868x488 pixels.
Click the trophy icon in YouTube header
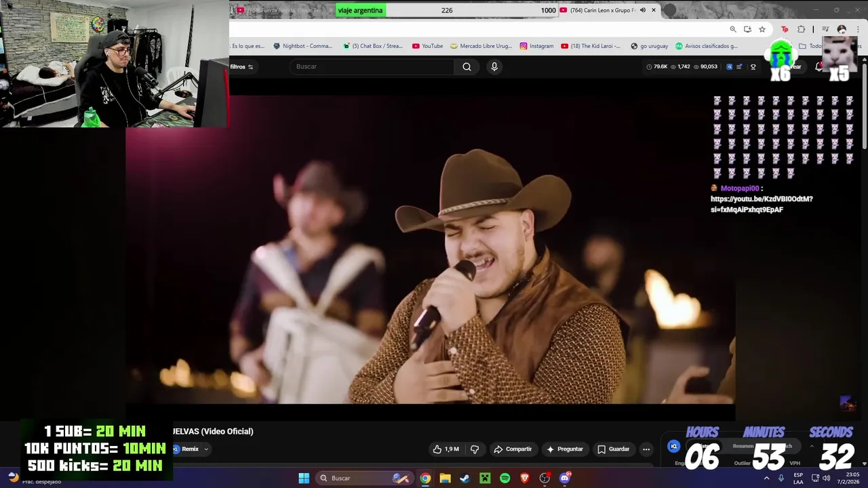(x=753, y=66)
